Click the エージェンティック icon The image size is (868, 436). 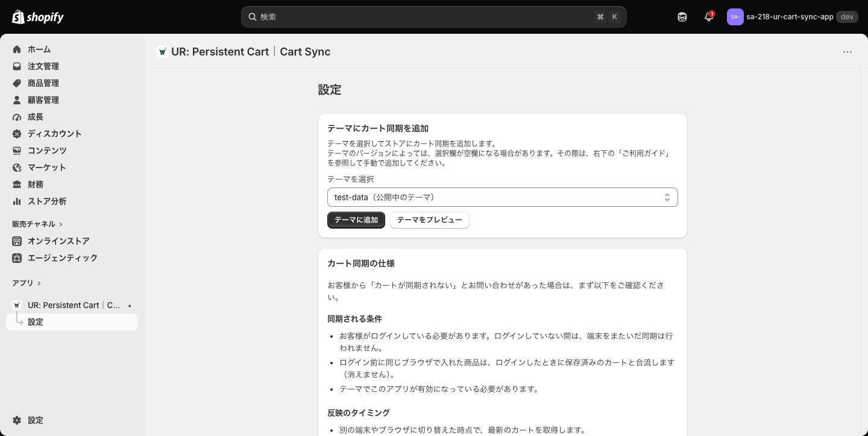tap(17, 258)
